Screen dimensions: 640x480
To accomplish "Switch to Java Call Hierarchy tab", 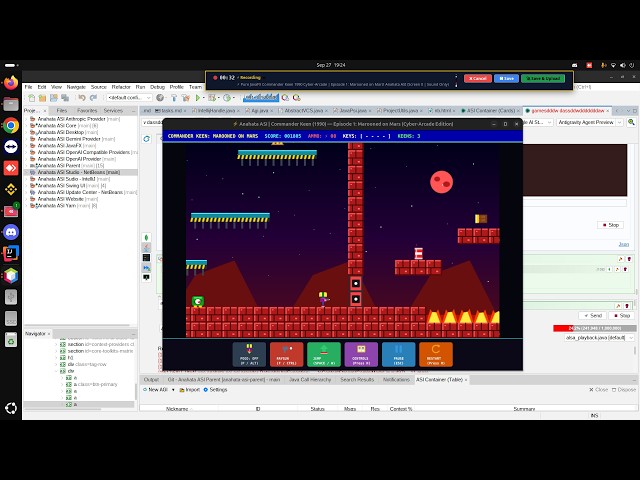I will pyautogui.click(x=310, y=380).
